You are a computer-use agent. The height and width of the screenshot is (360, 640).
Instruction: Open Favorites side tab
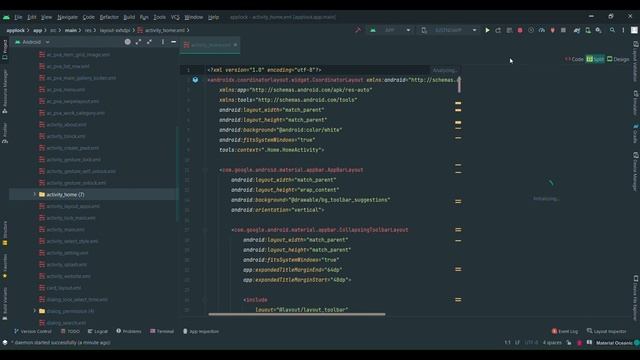click(x=5, y=266)
